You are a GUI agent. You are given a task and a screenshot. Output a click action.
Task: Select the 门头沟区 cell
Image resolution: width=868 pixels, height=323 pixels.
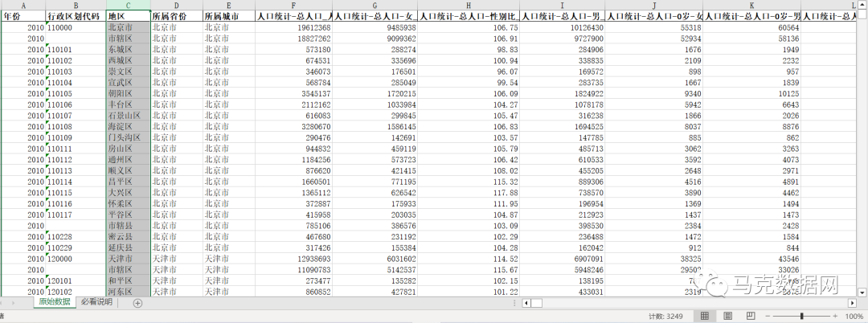point(129,137)
